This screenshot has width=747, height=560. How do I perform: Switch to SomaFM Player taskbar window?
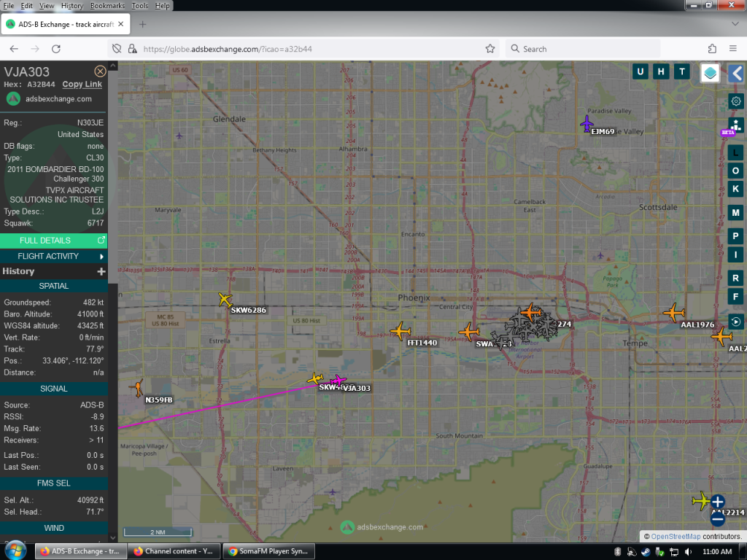pyautogui.click(x=268, y=551)
